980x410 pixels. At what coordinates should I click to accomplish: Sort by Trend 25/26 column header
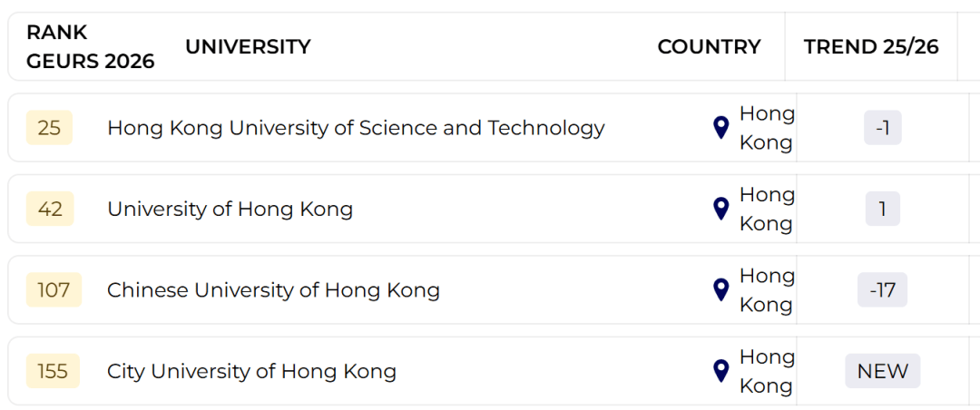[x=870, y=47]
